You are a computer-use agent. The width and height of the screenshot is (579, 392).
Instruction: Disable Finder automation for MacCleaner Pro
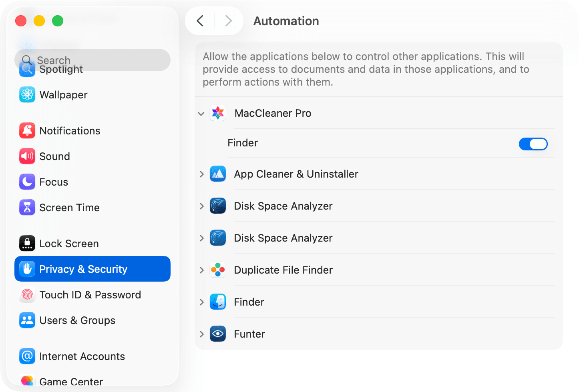(533, 144)
